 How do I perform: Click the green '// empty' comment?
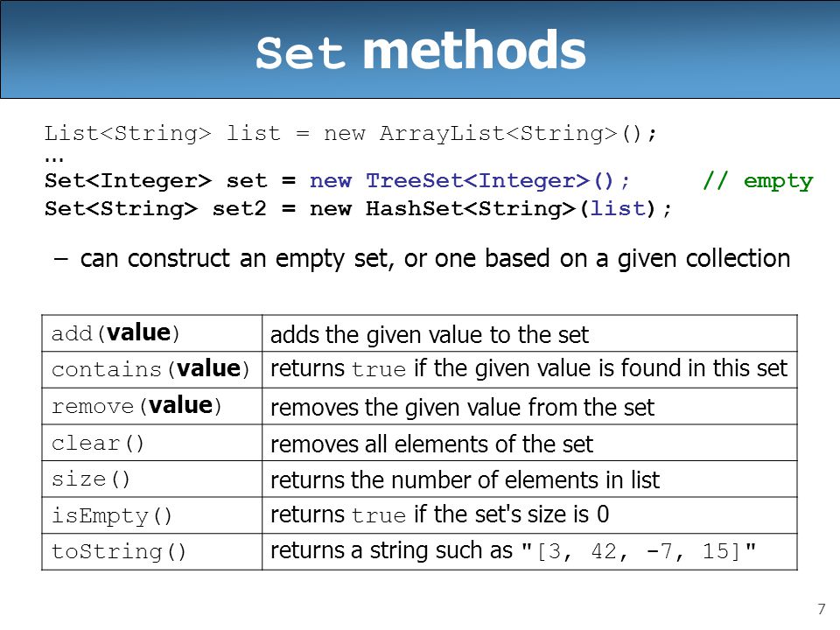coord(758,181)
